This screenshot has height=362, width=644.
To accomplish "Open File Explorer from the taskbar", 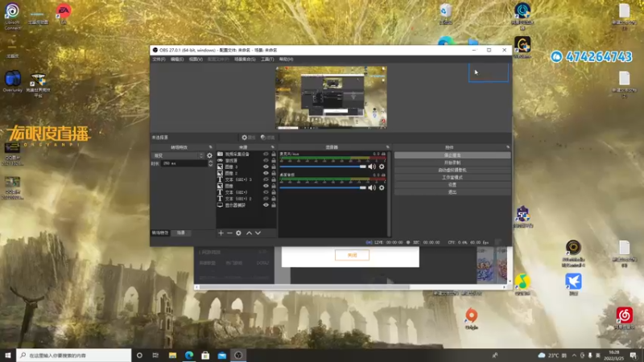I will pos(172,355).
